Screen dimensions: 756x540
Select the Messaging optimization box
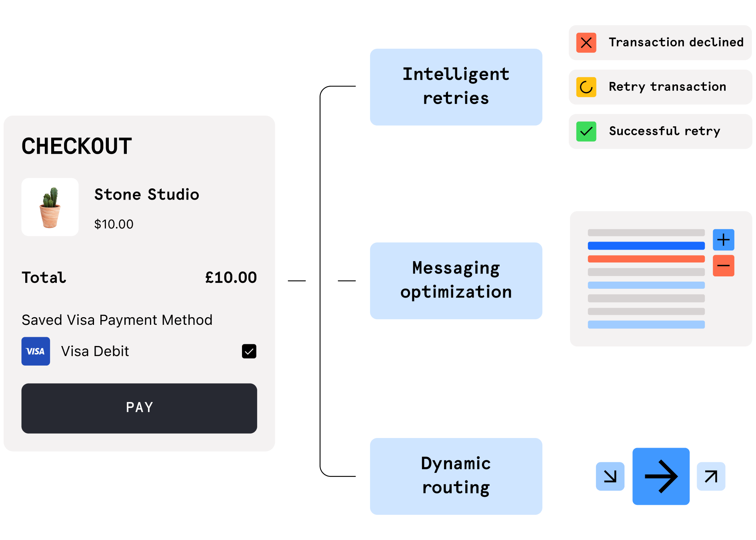pyautogui.click(x=456, y=281)
